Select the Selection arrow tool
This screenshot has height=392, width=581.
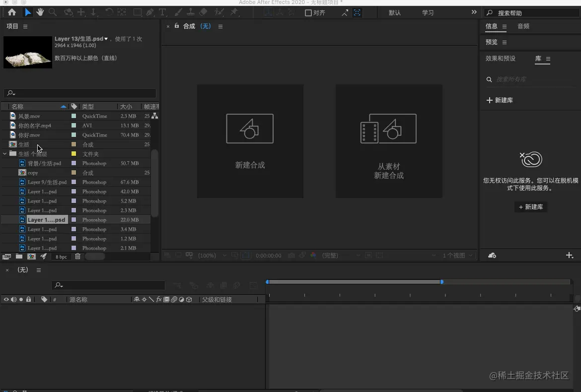click(x=28, y=12)
